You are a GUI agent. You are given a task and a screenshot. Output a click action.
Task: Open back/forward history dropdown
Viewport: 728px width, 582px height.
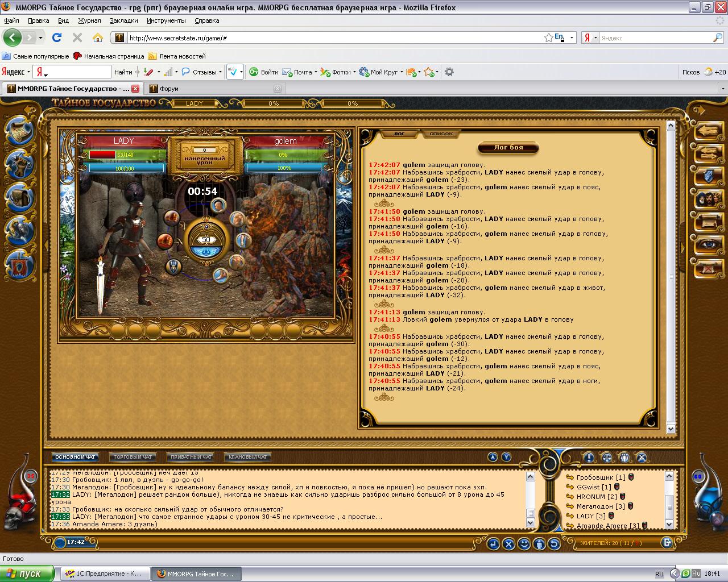(40, 38)
